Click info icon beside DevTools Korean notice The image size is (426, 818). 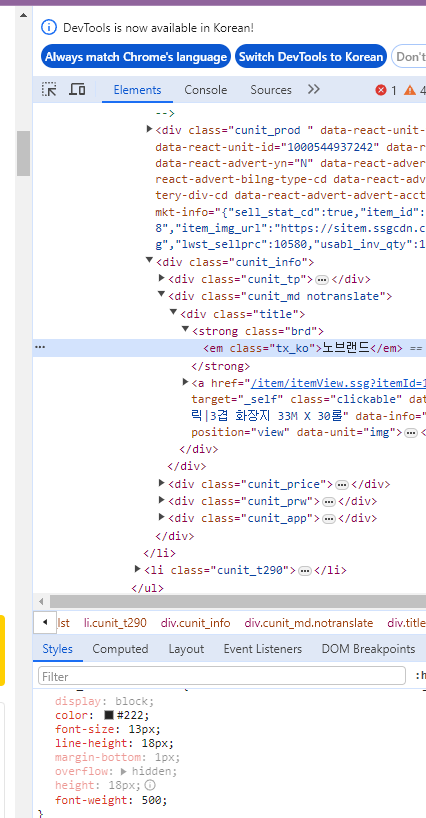[48, 28]
